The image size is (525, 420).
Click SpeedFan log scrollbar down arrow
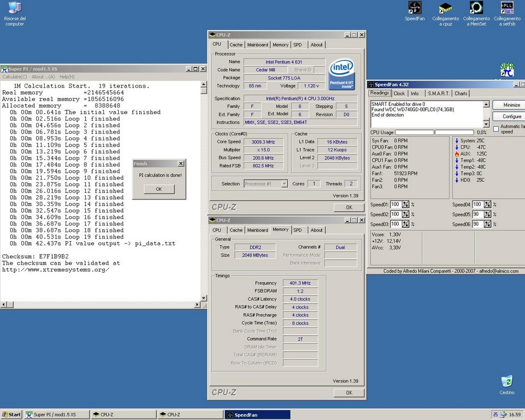(486, 124)
